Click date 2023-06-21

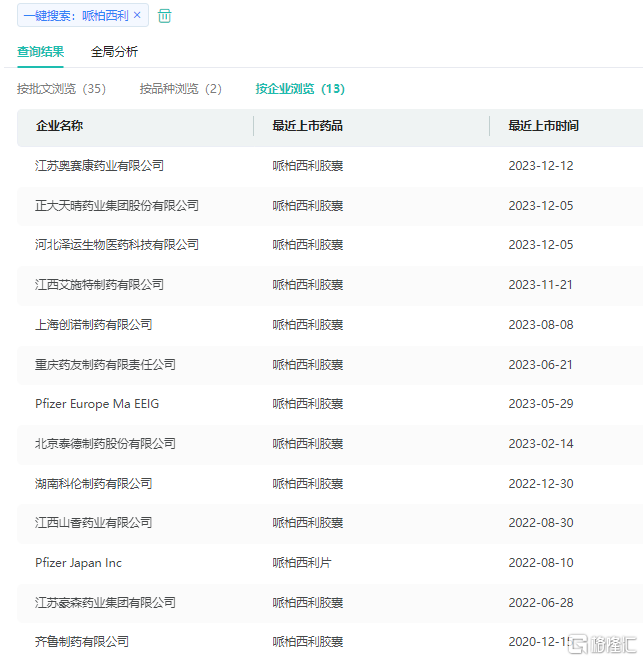pos(541,365)
